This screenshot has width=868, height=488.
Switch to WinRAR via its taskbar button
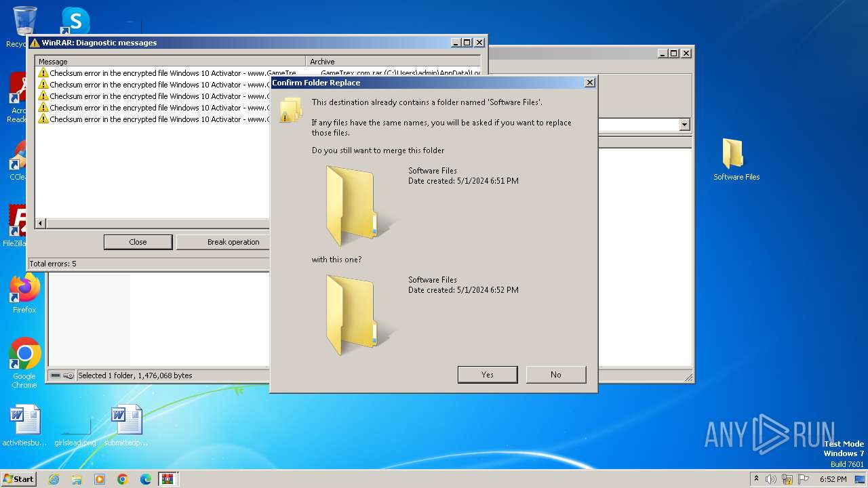coord(167,479)
